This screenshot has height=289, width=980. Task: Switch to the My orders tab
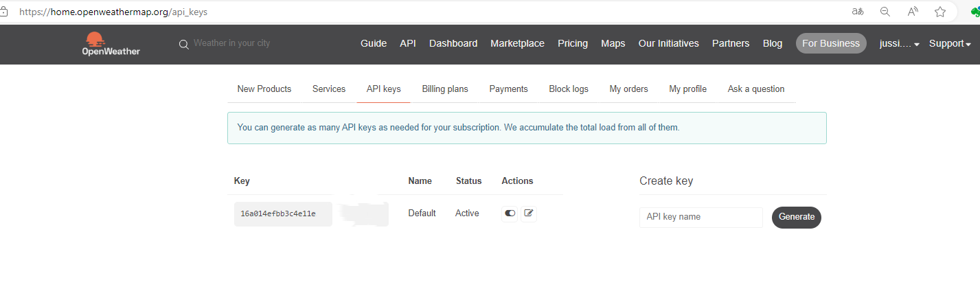pos(628,89)
